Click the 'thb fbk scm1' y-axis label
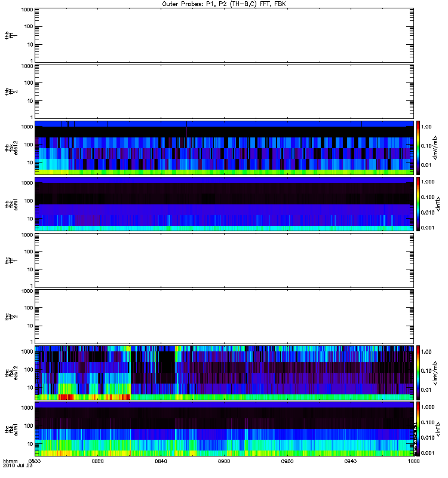This screenshot has height=478, width=448. (x=11, y=204)
